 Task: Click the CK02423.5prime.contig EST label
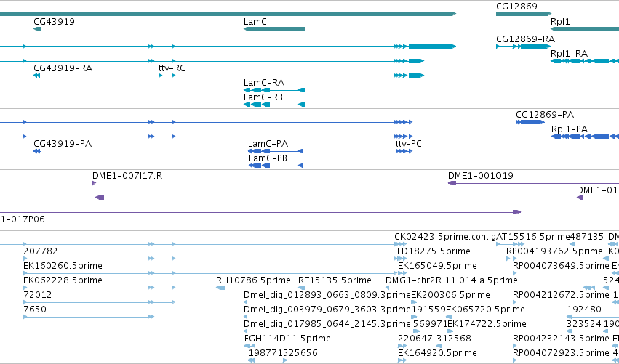click(x=445, y=237)
